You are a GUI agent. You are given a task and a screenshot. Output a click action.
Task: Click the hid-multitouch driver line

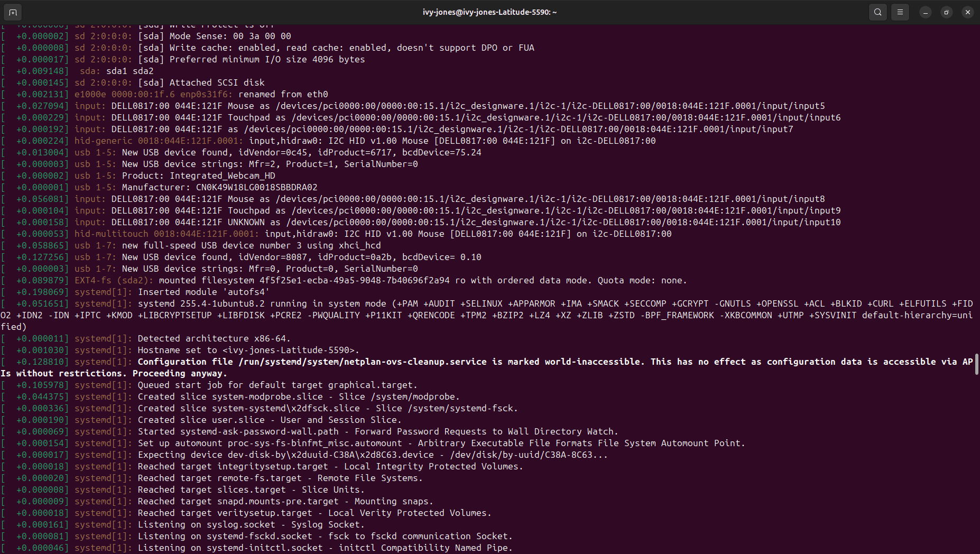point(336,234)
